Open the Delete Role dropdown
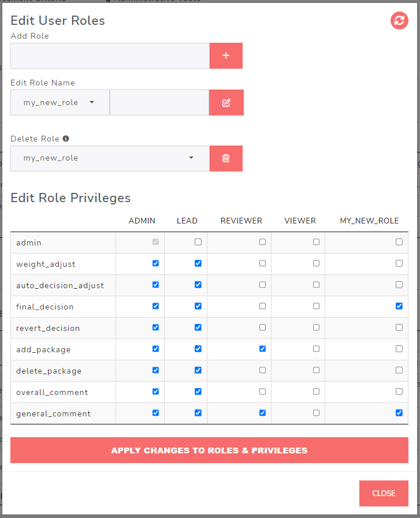The height and width of the screenshot is (518, 420). tap(110, 158)
